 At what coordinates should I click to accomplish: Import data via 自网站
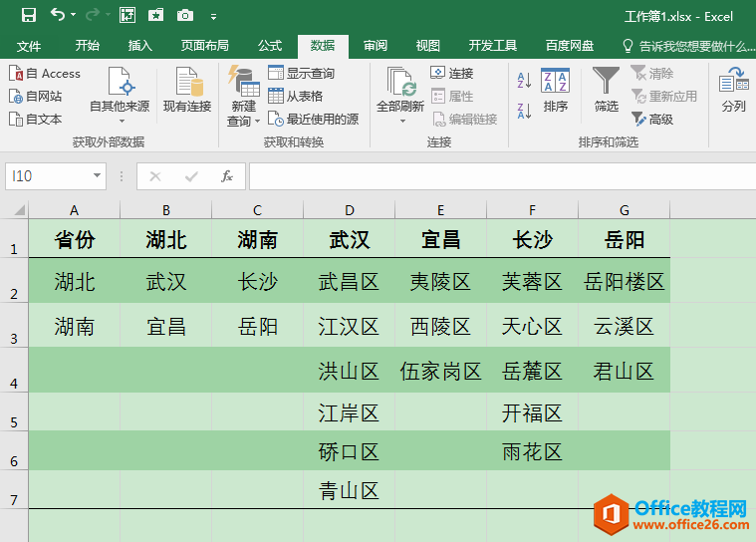[36, 97]
